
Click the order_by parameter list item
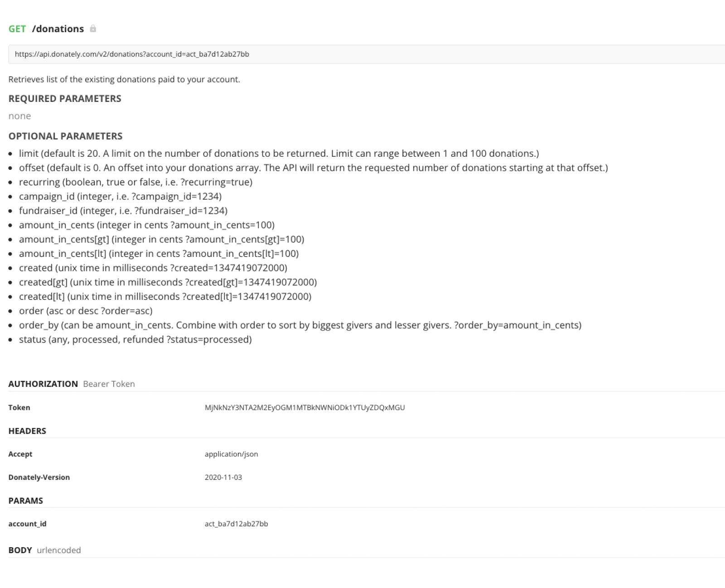300,325
